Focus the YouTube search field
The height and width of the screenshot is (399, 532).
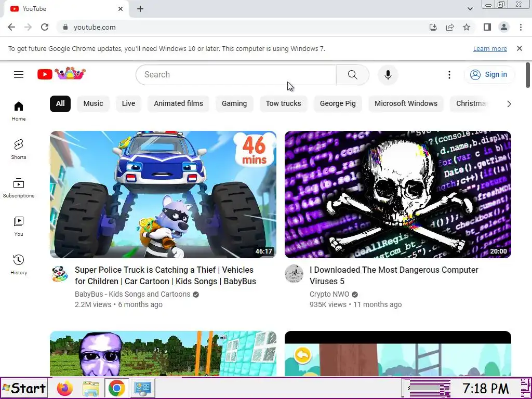click(236, 75)
